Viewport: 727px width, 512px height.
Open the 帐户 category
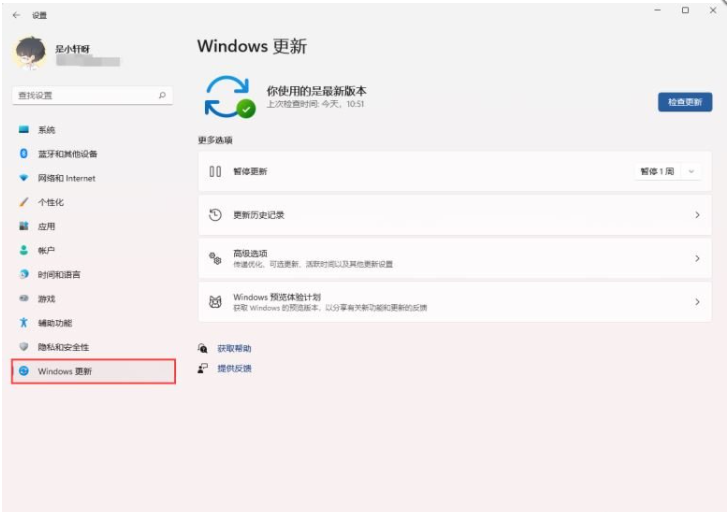pyautogui.click(x=92, y=250)
